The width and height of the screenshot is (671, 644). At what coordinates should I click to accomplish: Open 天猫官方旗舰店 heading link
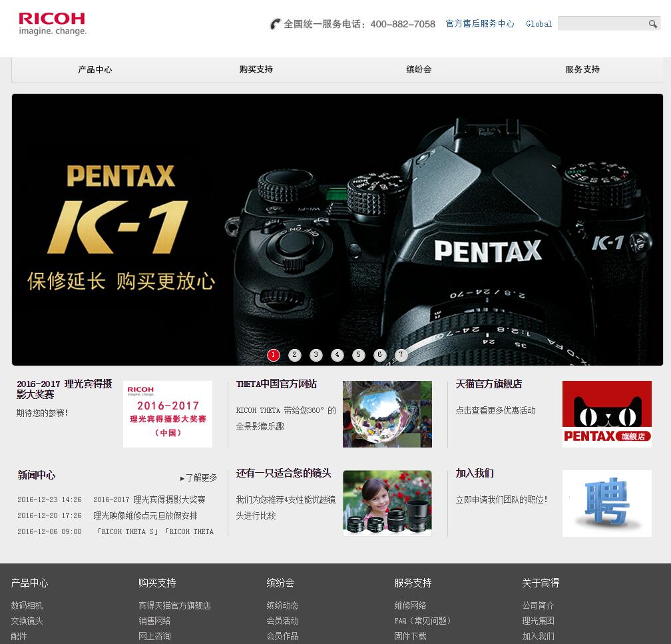(489, 384)
